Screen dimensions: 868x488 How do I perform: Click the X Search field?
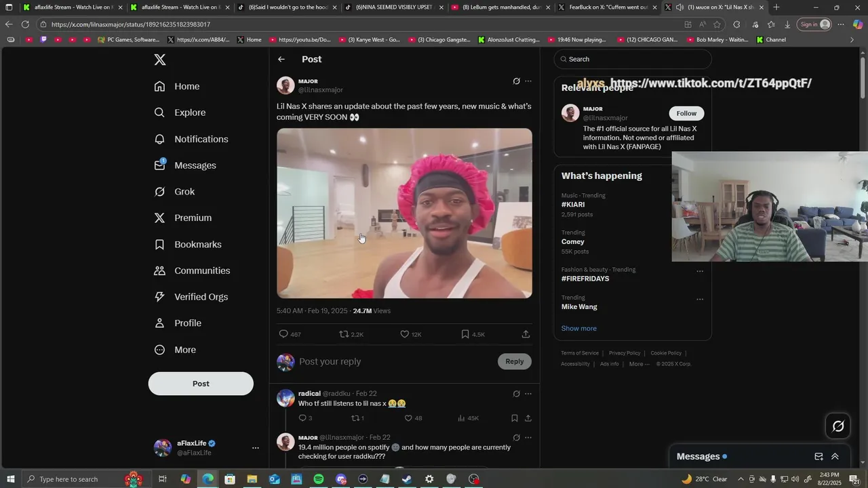coord(633,59)
